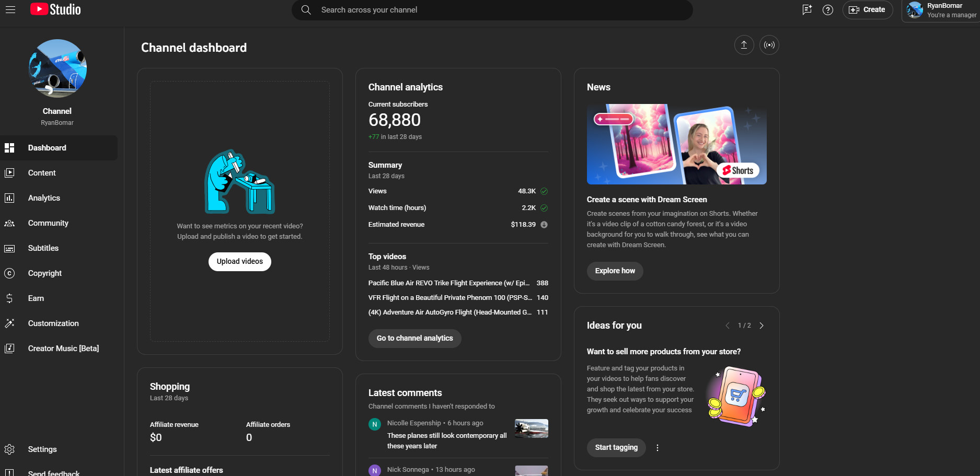Click the 48.3K views value
Image resolution: width=980 pixels, height=476 pixels.
(x=527, y=191)
